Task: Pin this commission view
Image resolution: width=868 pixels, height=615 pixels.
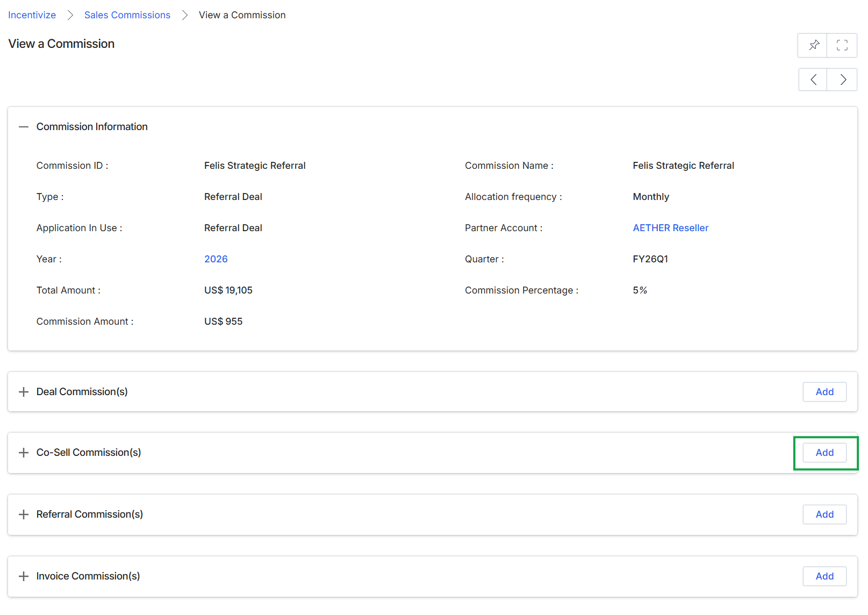Action: pyautogui.click(x=813, y=45)
